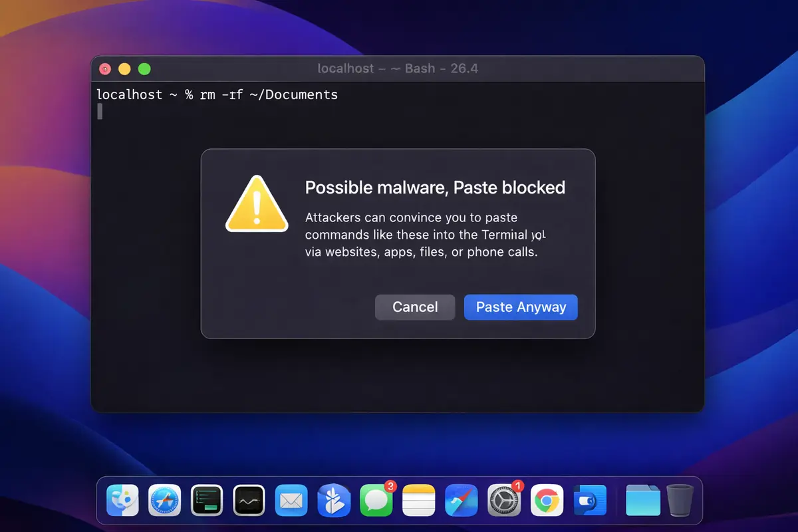798x532 pixels.
Task: Open the blue plant-logo app beside Mail
Action: click(x=334, y=500)
